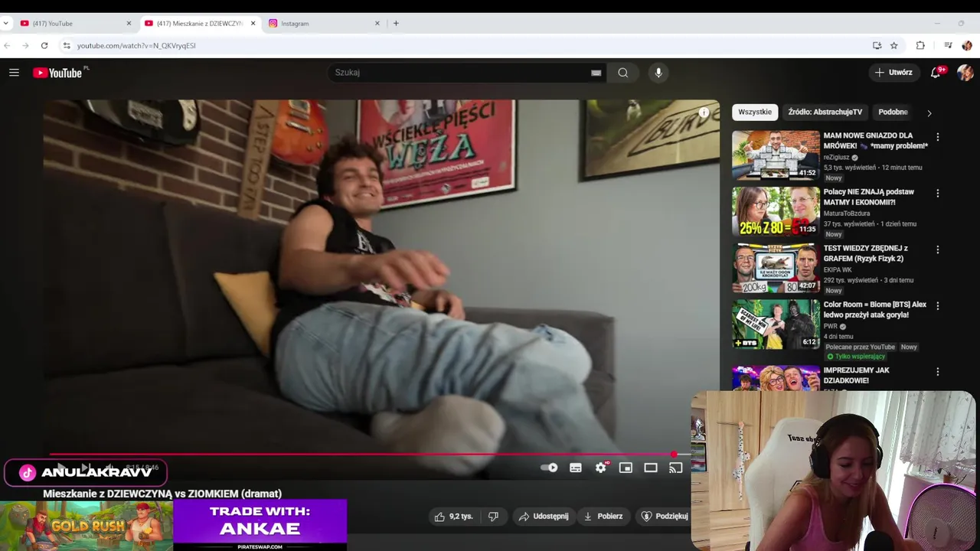Open player settings gear
This screenshot has width=980, height=551.
click(601, 468)
